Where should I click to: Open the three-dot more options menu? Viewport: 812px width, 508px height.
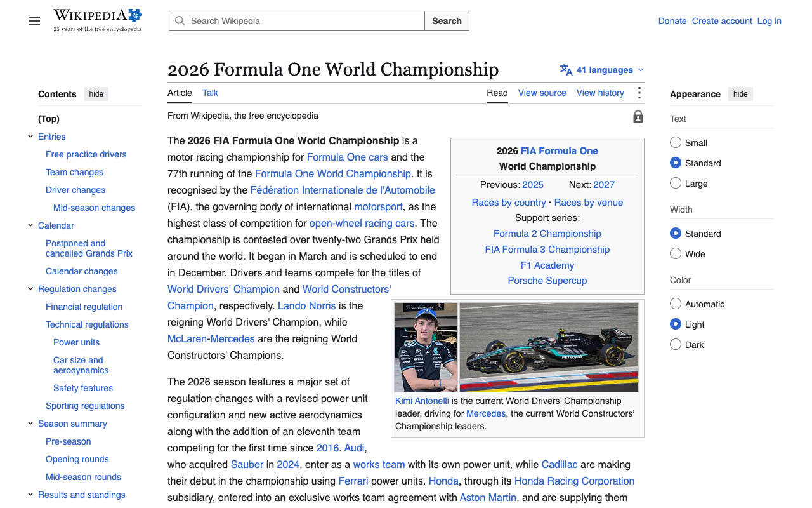pos(639,93)
